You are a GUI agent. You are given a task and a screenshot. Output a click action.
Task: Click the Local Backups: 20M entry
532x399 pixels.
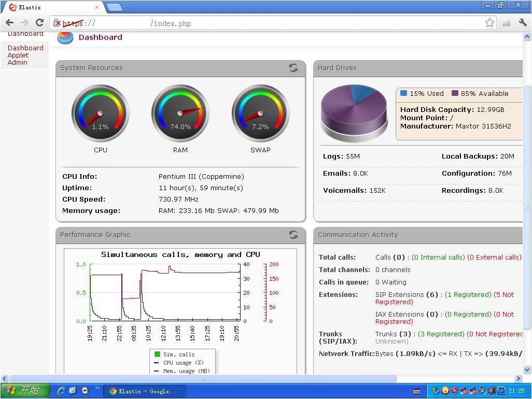point(478,156)
